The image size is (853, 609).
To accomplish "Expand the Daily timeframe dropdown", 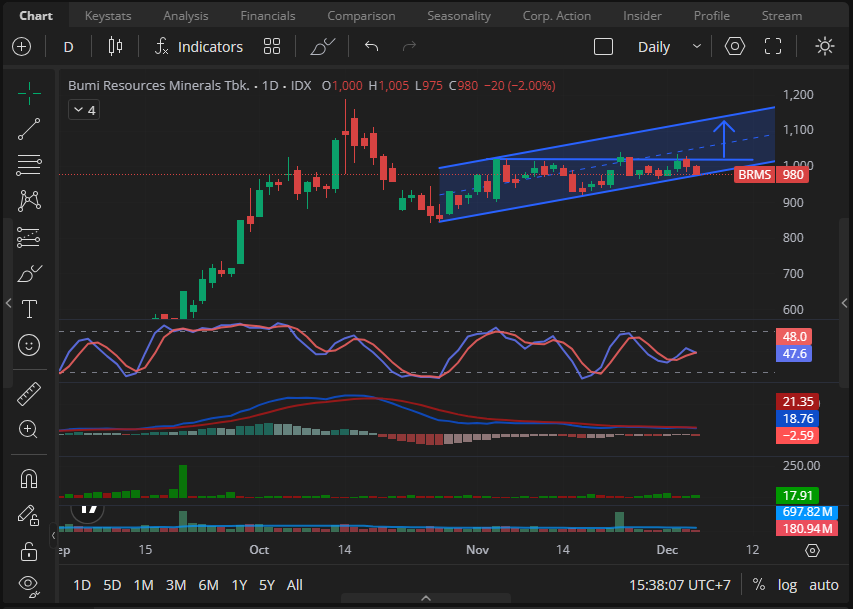I will (669, 47).
